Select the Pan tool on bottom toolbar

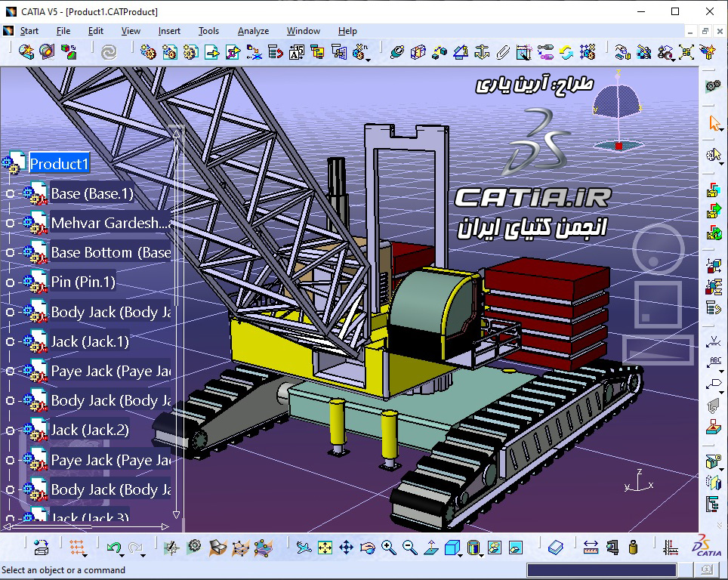[346, 545]
